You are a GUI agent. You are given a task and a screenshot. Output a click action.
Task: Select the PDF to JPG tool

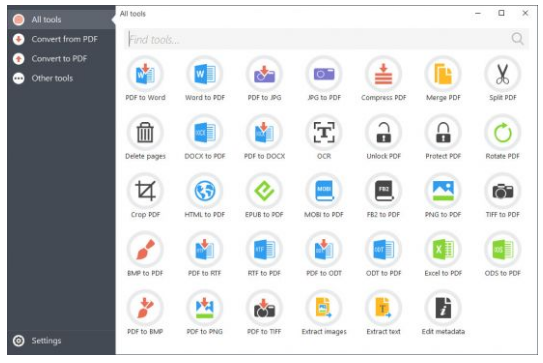tap(264, 74)
